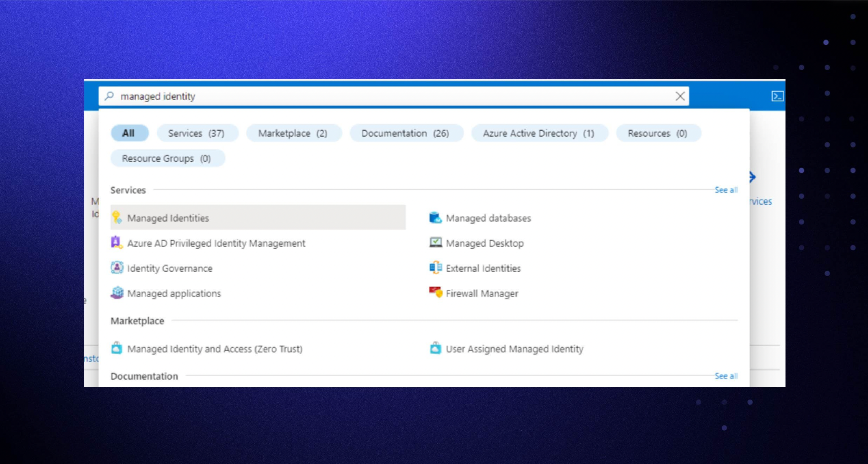Click the Firewall Manager icon
868x464 pixels.
(x=436, y=292)
